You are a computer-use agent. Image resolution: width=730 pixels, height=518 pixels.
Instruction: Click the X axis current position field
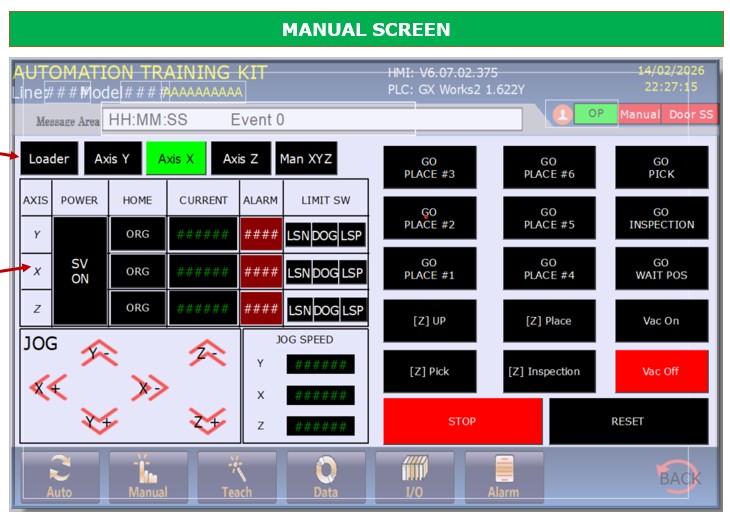[203, 271]
